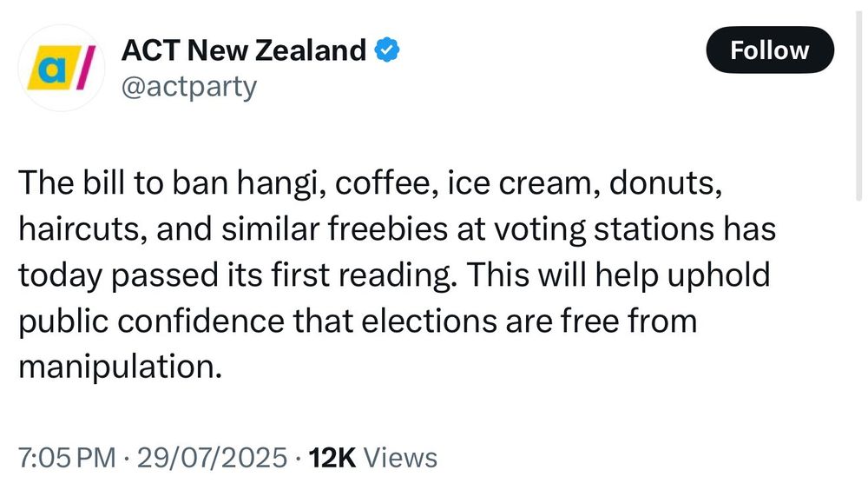Open the 12K view count
Image resolution: width=868 pixels, height=490 pixels.
332,458
